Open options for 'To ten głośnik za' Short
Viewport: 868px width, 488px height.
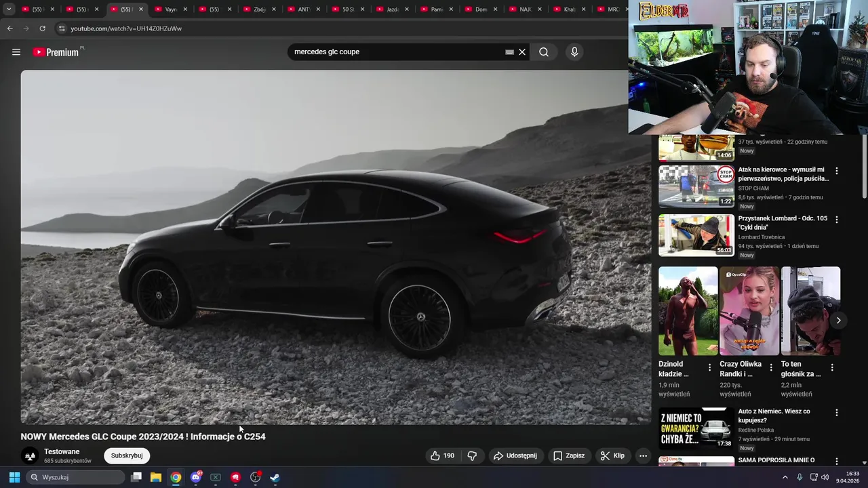pyautogui.click(x=832, y=367)
